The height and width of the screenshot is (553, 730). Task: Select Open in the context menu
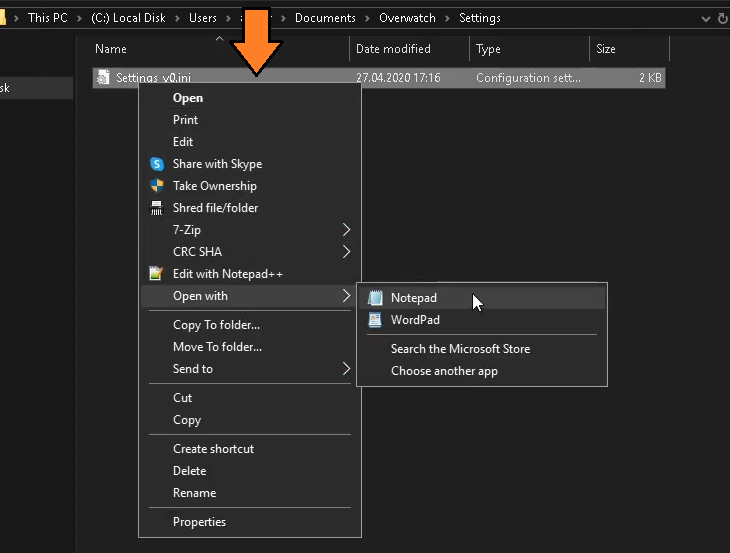[250, 98]
